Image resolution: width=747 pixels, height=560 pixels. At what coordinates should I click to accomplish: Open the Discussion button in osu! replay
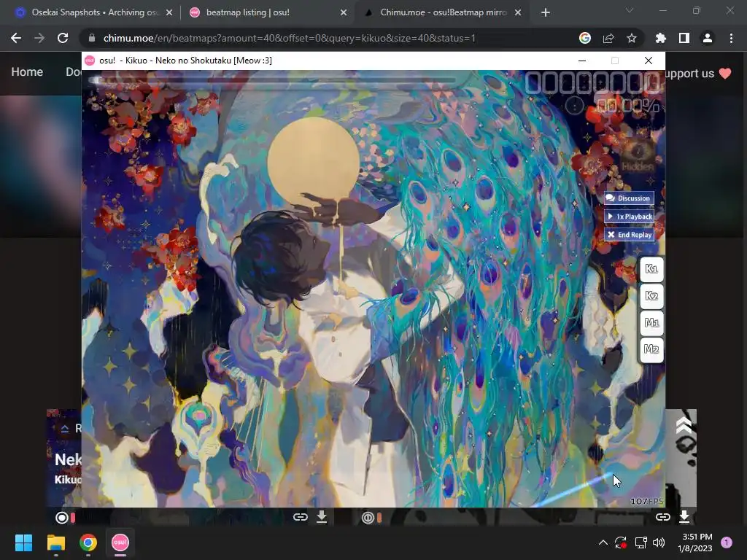tap(629, 198)
